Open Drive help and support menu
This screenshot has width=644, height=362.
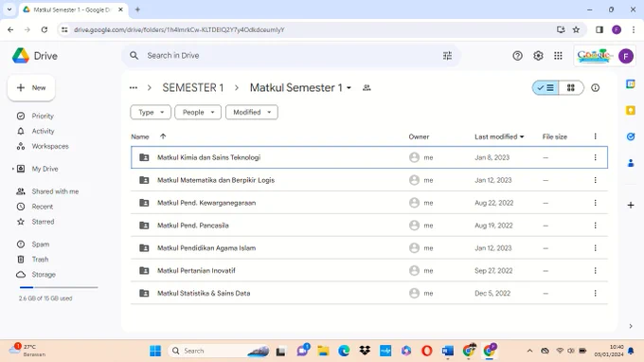click(x=517, y=56)
